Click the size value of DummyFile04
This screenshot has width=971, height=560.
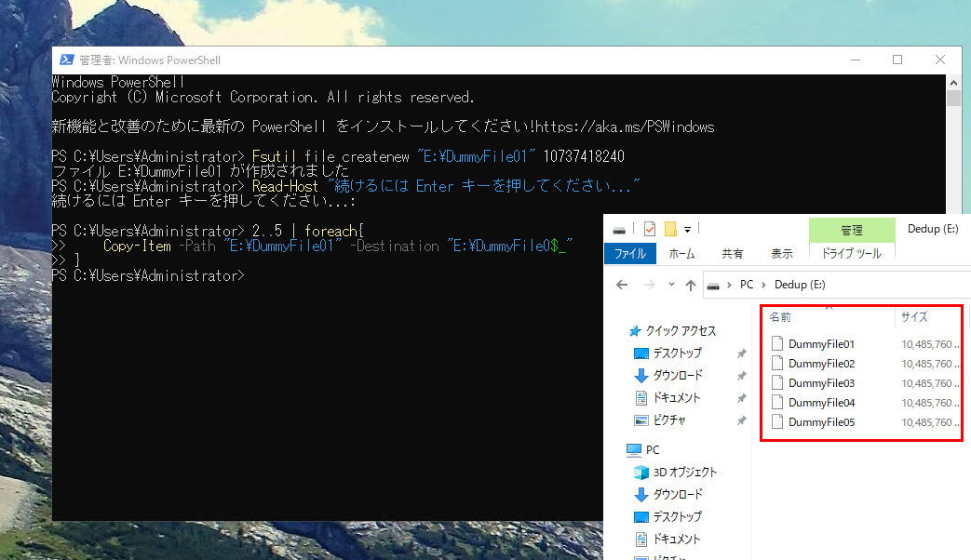pos(929,403)
